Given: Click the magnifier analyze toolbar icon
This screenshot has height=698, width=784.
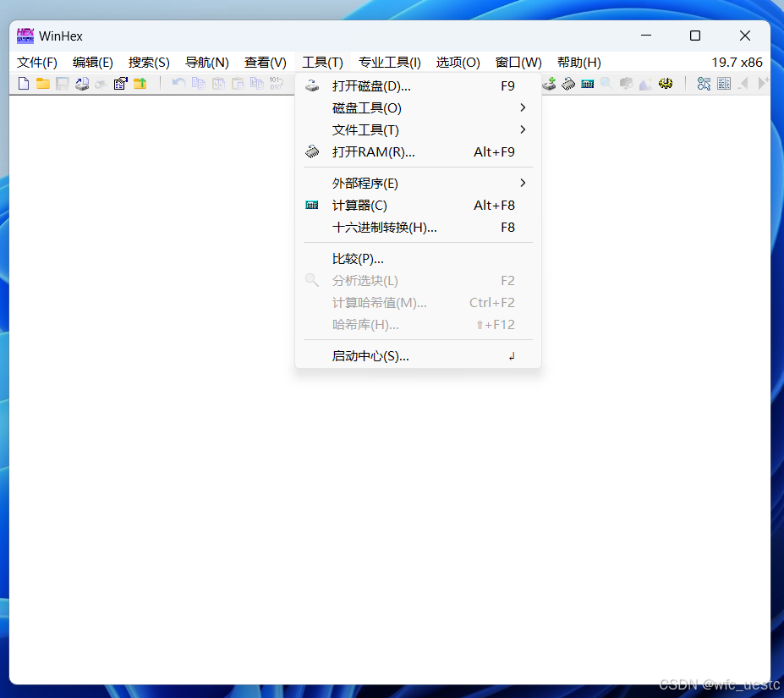Looking at the screenshot, I should coord(606,84).
